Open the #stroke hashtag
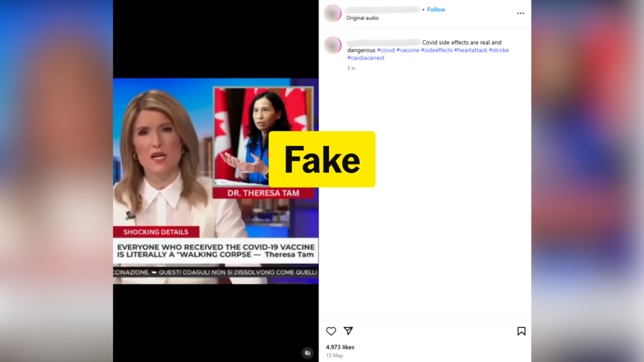This screenshot has width=644, height=362. click(x=499, y=50)
